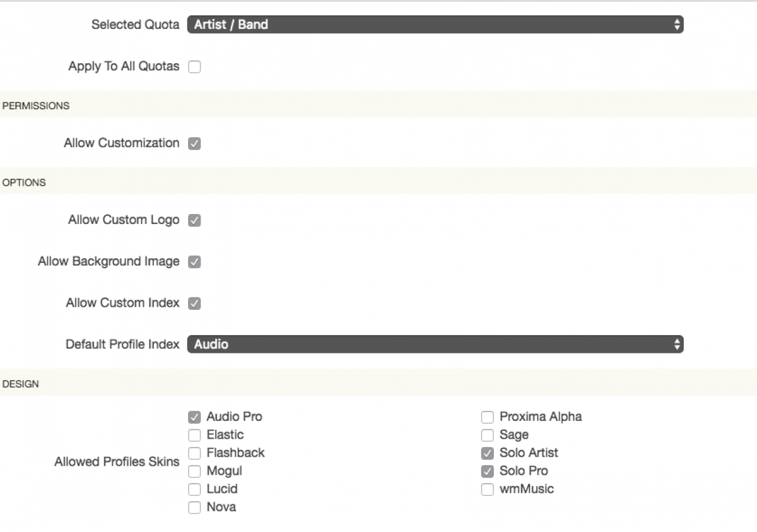This screenshot has height=532, width=757.
Task: Enable Apply To All Quotas checkbox
Action: point(195,67)
